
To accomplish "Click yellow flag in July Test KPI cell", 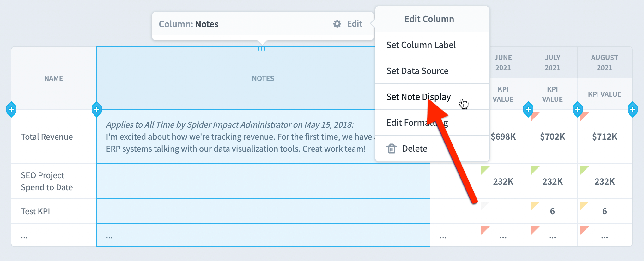I will coord(535,206).
